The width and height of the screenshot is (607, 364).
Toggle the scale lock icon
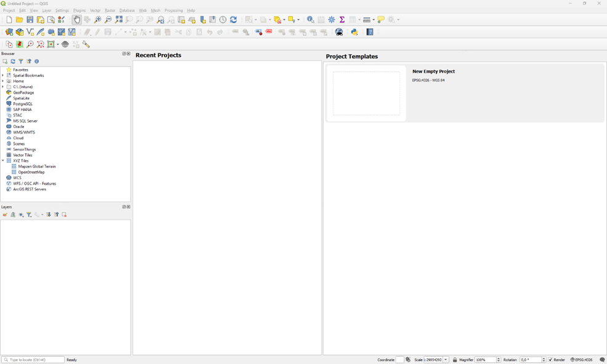coord(455,360)
